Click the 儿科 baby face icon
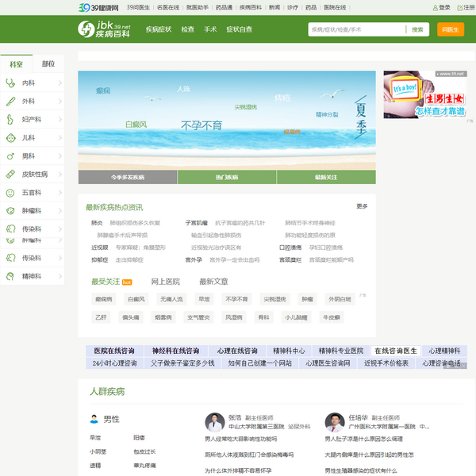This screenshot has width=476, height=476. pos(10,137)
